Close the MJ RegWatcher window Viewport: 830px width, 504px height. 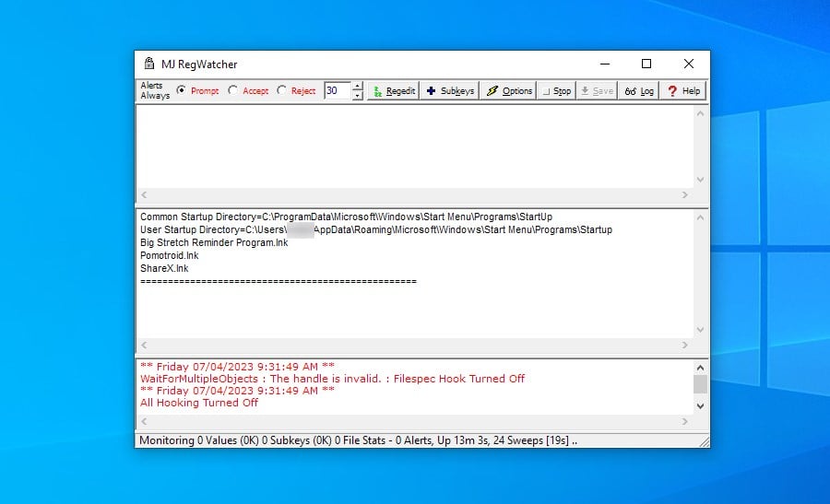pos(689,64)
